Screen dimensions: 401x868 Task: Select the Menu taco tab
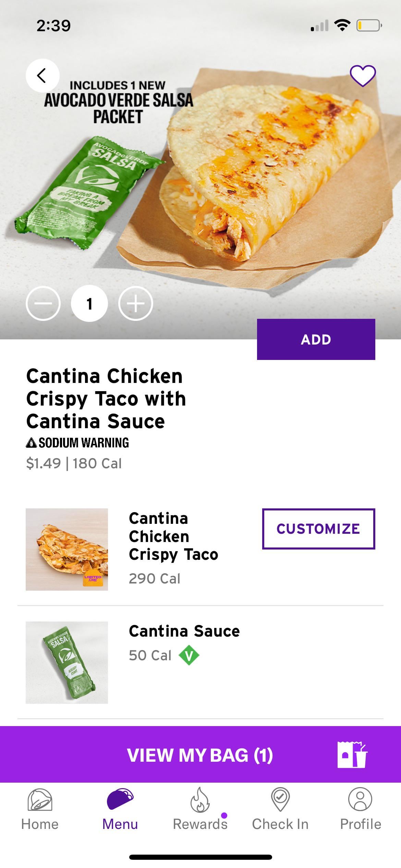click(x=120, y=808)
